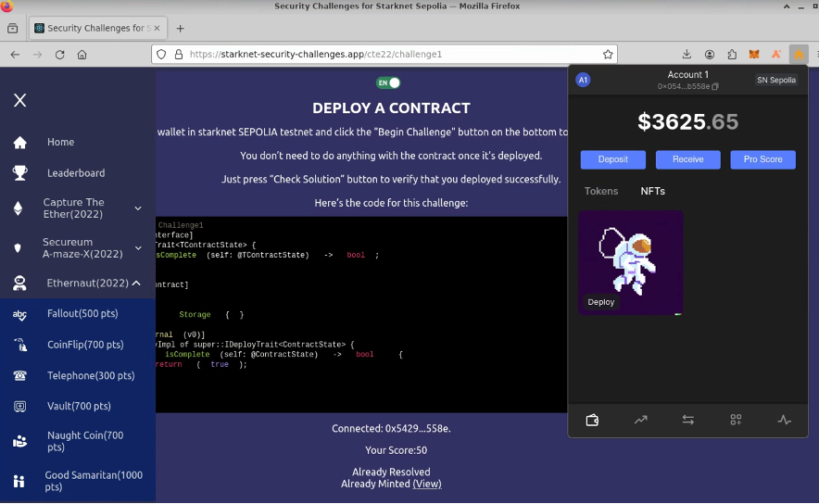The image size is (819, 504).
Task: Click the Good Samaritan people icon
Action: coord(19,481)
